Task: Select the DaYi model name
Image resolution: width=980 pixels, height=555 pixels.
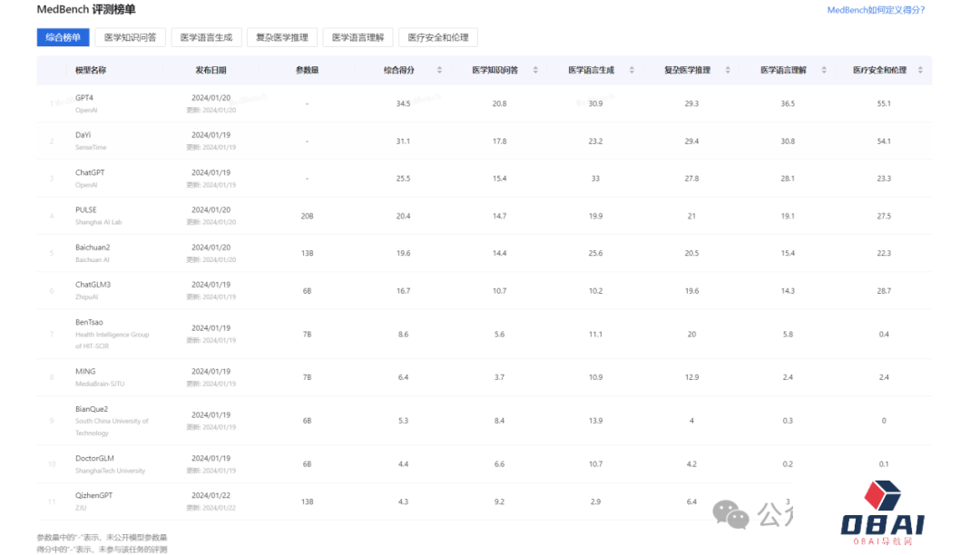Action: 83,135
